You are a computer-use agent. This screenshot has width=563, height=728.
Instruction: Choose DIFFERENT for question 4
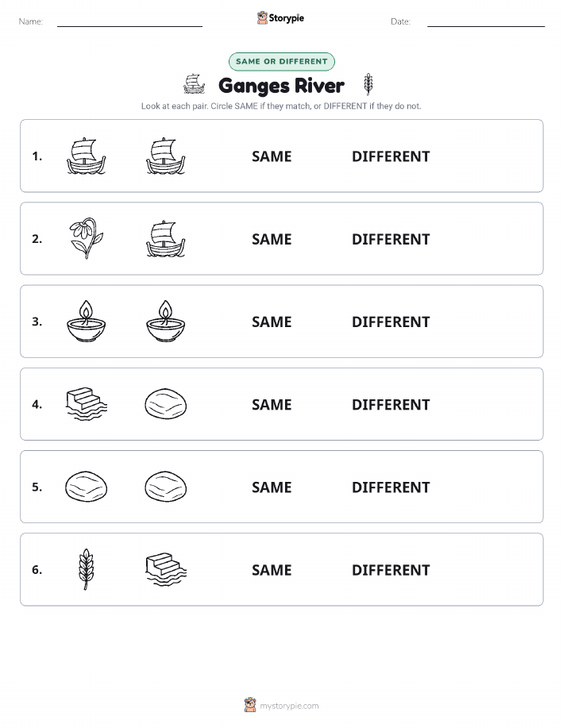[391, 404]
